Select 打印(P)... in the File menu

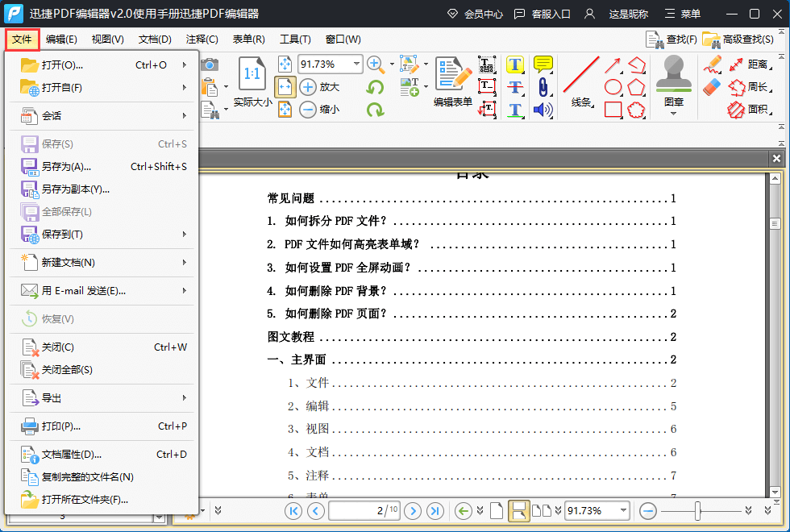61,426
